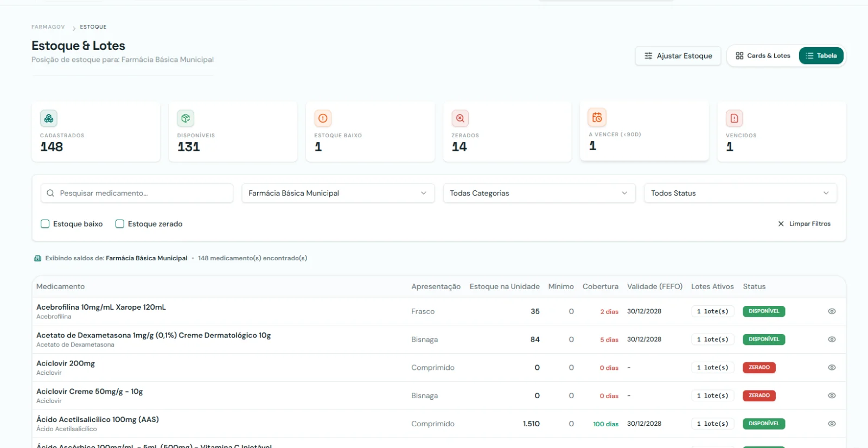Click DISPONÍVEL badge on Acetato de Dexametasona row
The height and width of the screenshot is (448, 868).
(764, 340)
